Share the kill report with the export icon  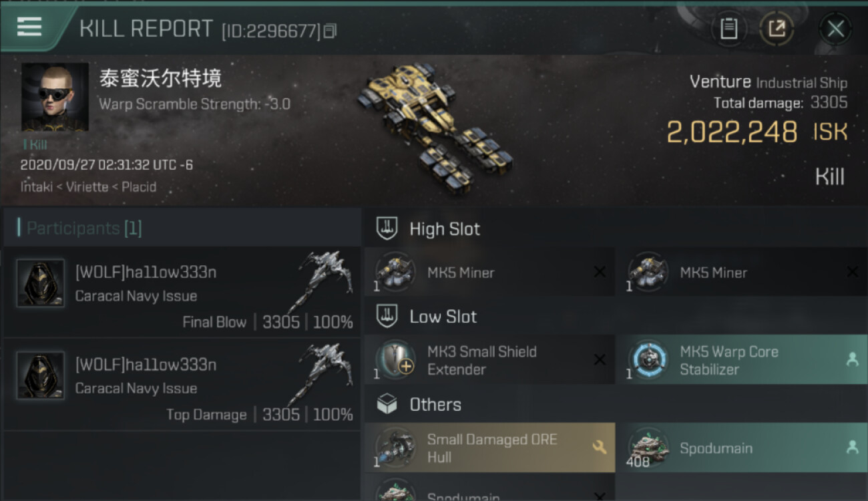click(777, 29)
